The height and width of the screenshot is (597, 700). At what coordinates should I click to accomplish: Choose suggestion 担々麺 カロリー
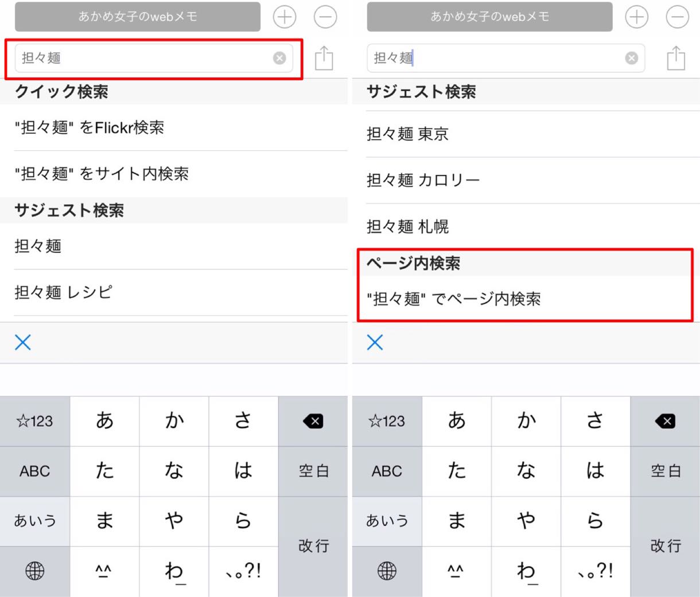click(x=526, y=180)
